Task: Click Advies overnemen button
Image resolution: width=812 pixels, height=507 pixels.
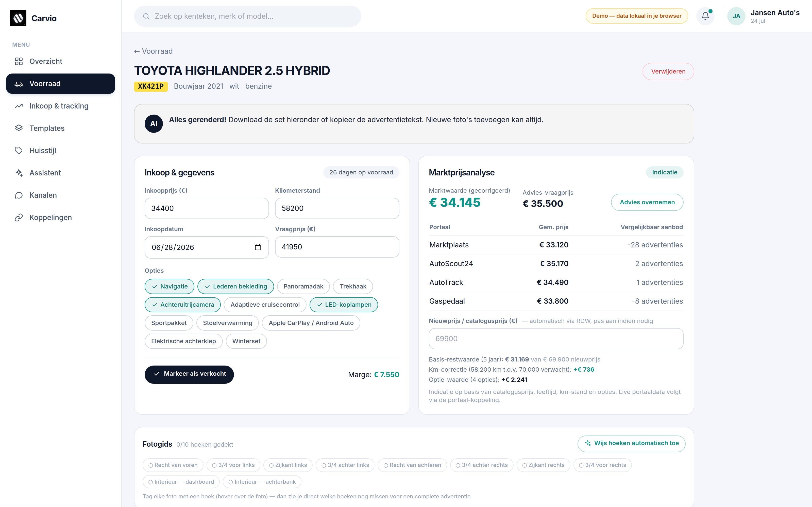Action: pyautogui.click(x=647, y=202)
